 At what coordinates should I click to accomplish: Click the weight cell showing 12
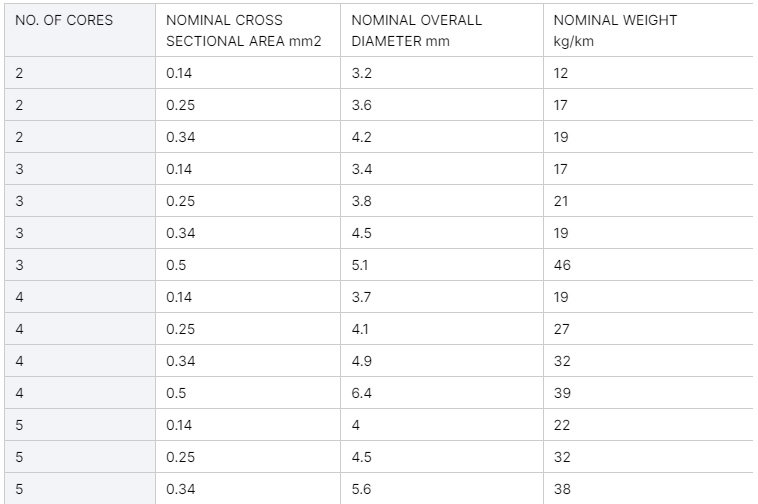pos(648,73)
